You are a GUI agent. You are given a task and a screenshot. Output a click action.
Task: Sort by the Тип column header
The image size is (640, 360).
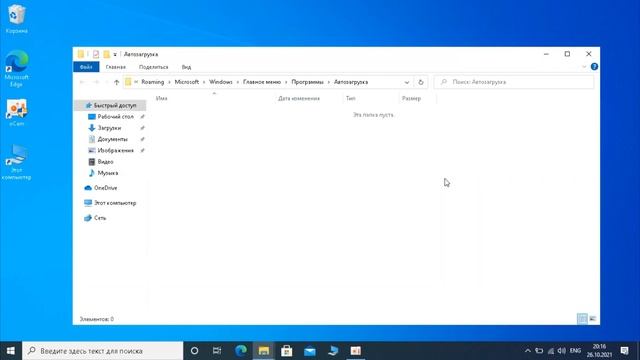350,98
